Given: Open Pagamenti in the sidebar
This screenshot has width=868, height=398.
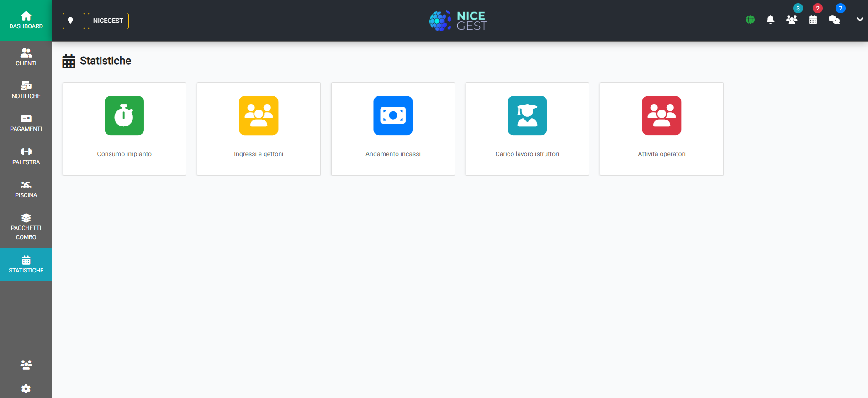Looking at the screenshot, I should point(26,123).
